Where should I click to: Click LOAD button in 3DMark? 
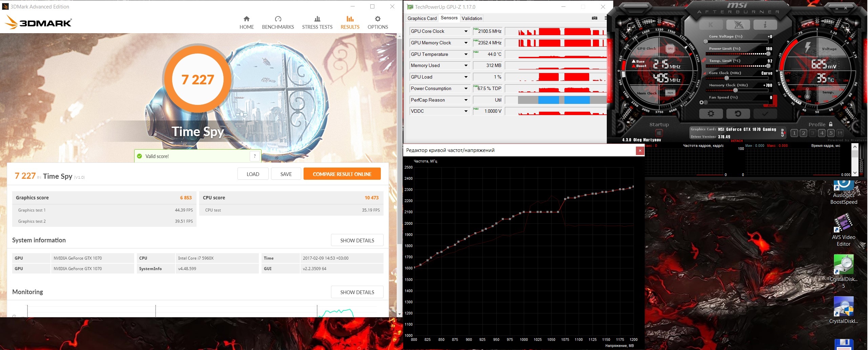[253, 174]
